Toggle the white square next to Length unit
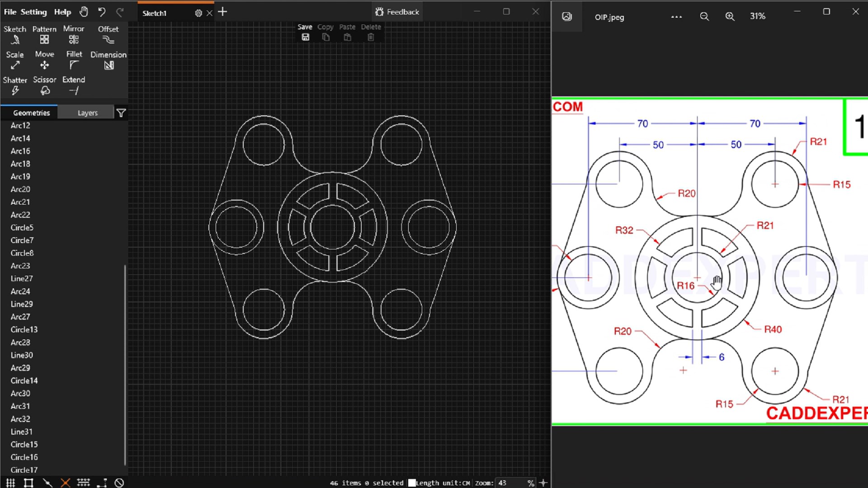This screenshot has width=868, height=488. 412,483
